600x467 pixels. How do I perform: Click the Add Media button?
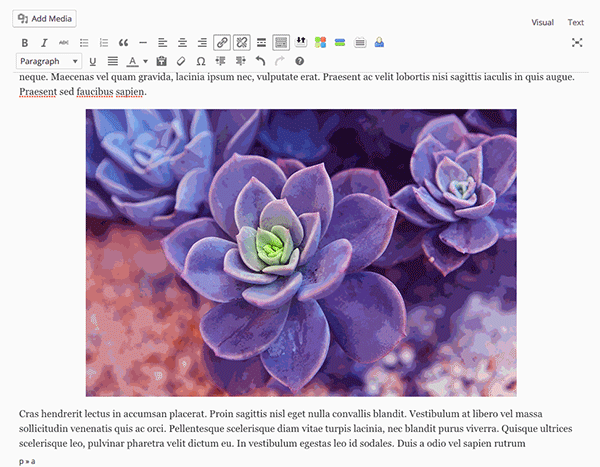coord(46,18)
